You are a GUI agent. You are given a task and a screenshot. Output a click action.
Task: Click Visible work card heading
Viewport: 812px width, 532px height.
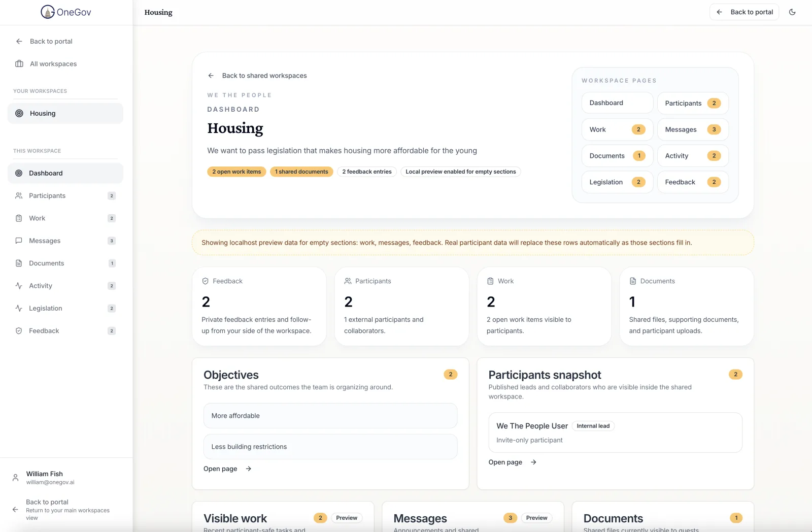[x=235, y=518]
